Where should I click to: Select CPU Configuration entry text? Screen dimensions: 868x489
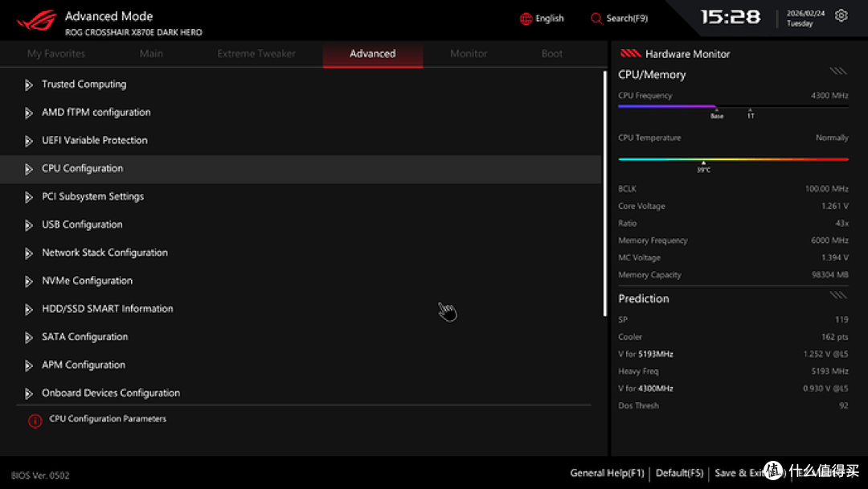point(83,168)
